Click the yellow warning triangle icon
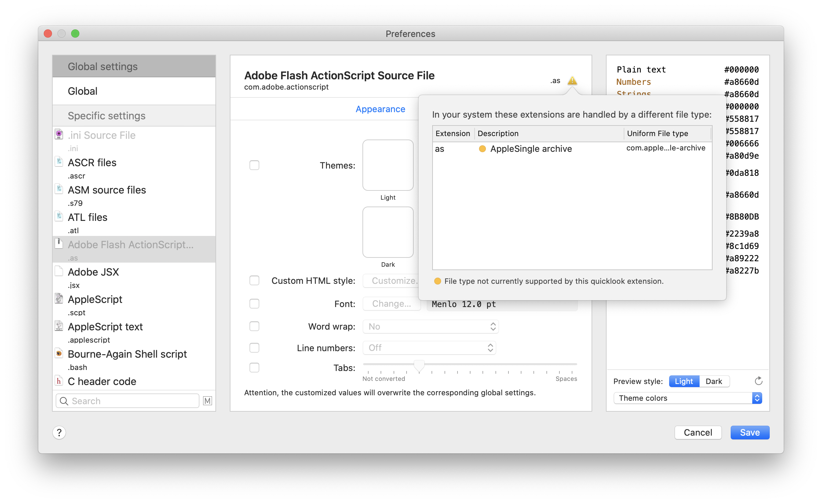This screenshot has width=822, height=504. (x=572, y=81)
